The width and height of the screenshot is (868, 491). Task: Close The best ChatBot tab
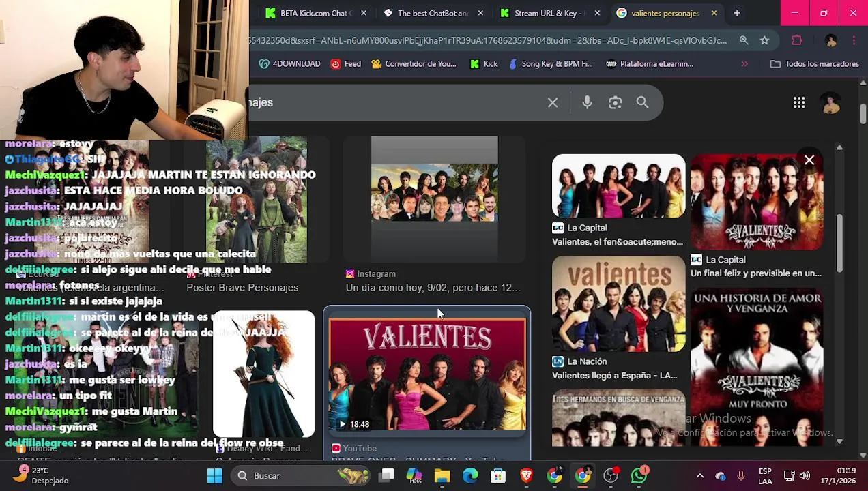[x=480, y=13]
